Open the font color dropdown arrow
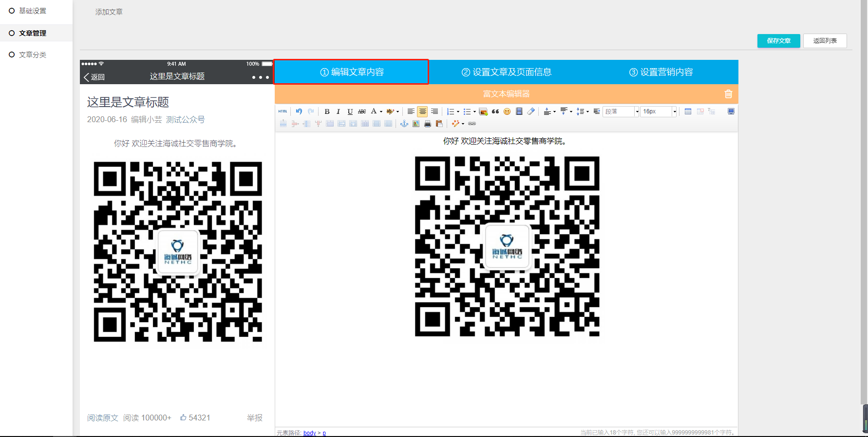The image size is (868, 437). (381, 112)
